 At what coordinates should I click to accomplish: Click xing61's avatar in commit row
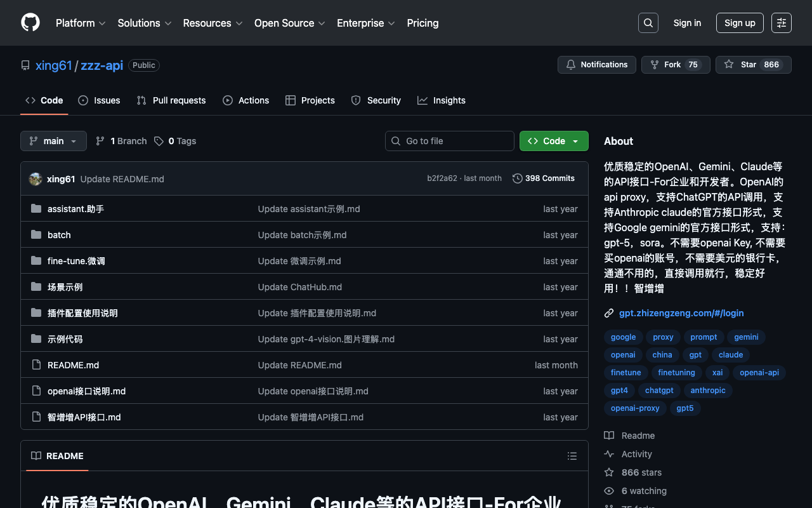(x=36, y=179)
